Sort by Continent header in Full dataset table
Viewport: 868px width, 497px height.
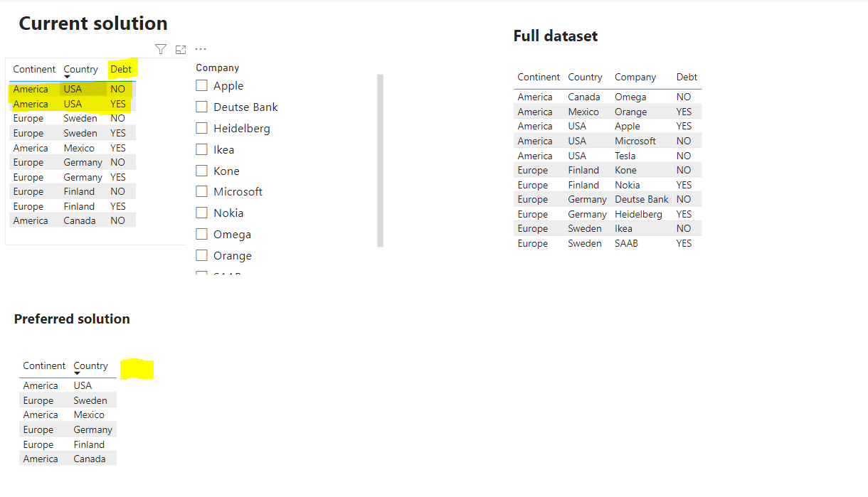tap(539, 77)
